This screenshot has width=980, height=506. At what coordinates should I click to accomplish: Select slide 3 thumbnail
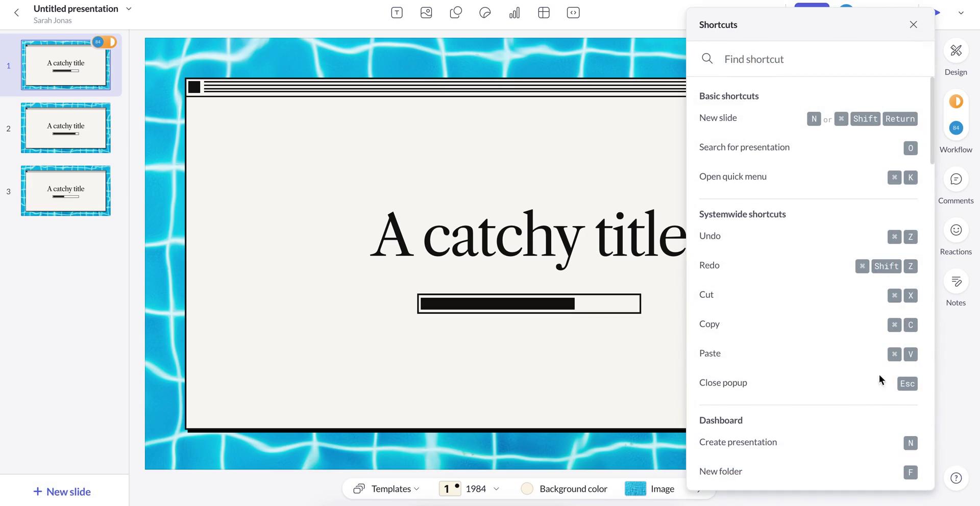tap(65, 191)
